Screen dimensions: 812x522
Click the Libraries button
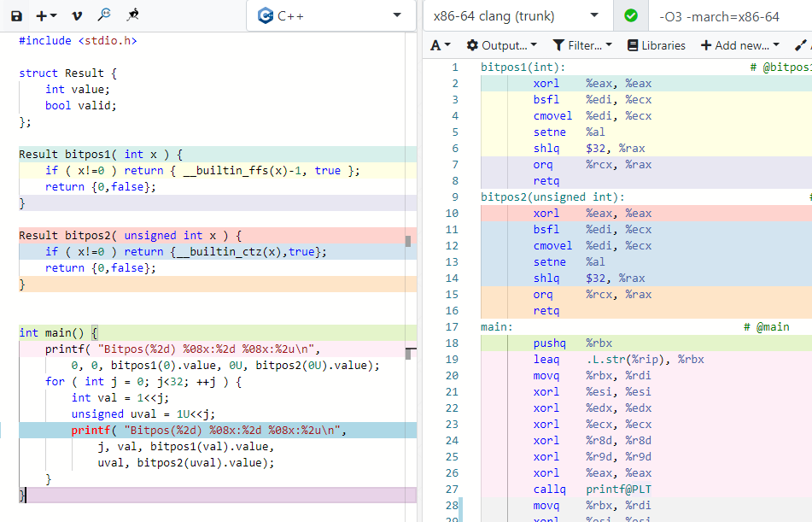[x=656, y=45]
